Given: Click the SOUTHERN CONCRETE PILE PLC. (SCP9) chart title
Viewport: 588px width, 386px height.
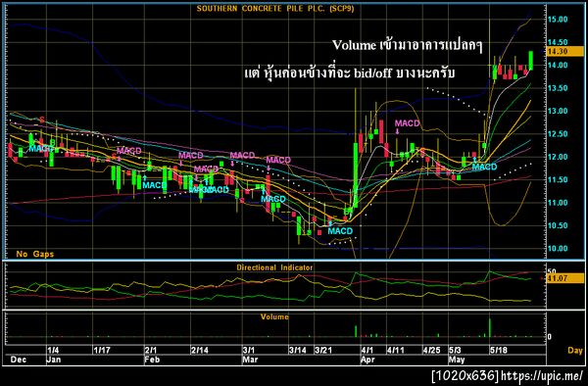Looking at the screenshot, I should [274, 9].
